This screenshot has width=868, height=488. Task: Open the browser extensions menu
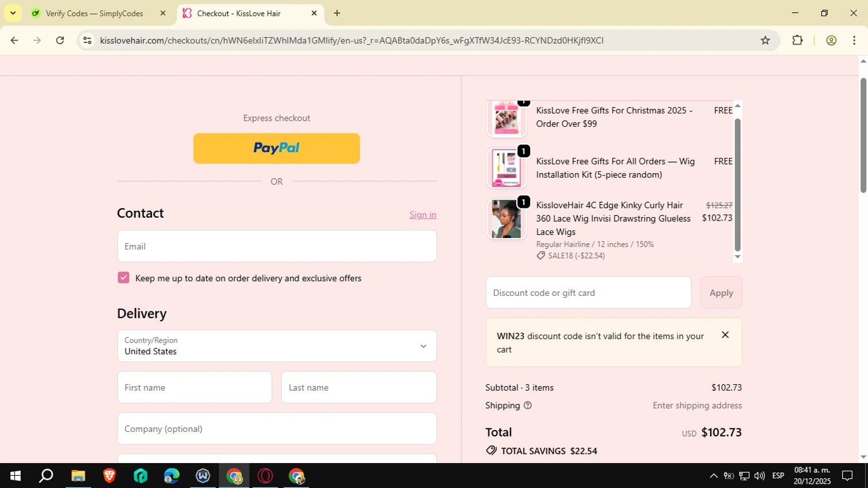pyautogui.click(x=797, y=41)
